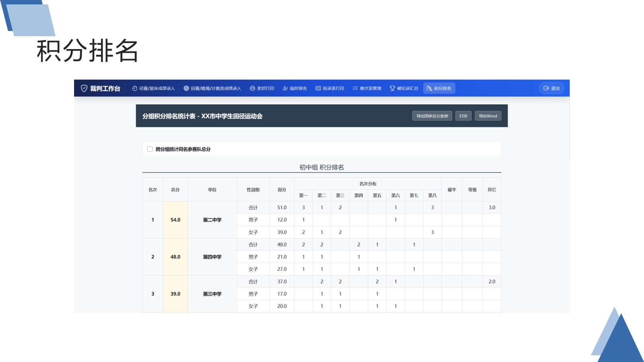644x362 pixels.
Task: Click the 第四中学 unit cell
Action: point(212,257)
